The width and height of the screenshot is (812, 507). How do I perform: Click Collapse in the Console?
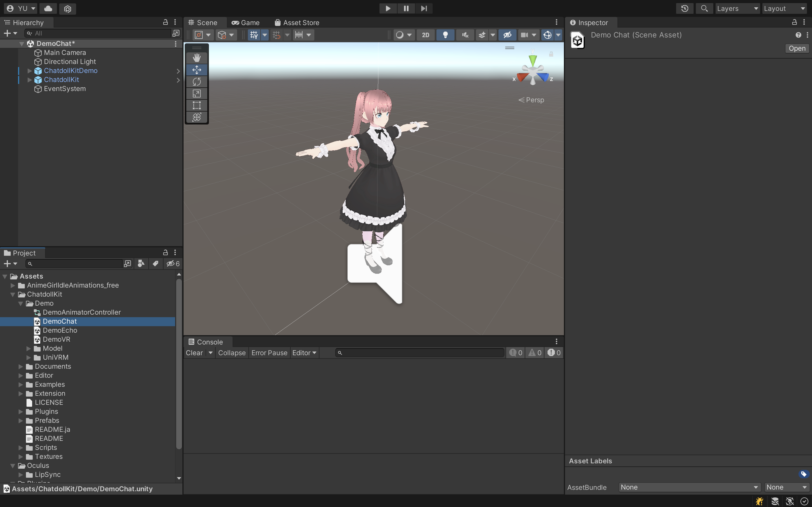point(231,353)
